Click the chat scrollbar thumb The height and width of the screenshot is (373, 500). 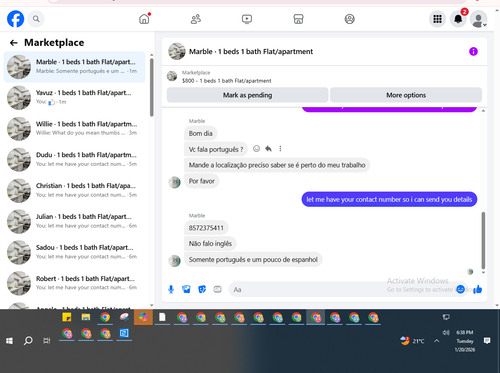[483, 240]
